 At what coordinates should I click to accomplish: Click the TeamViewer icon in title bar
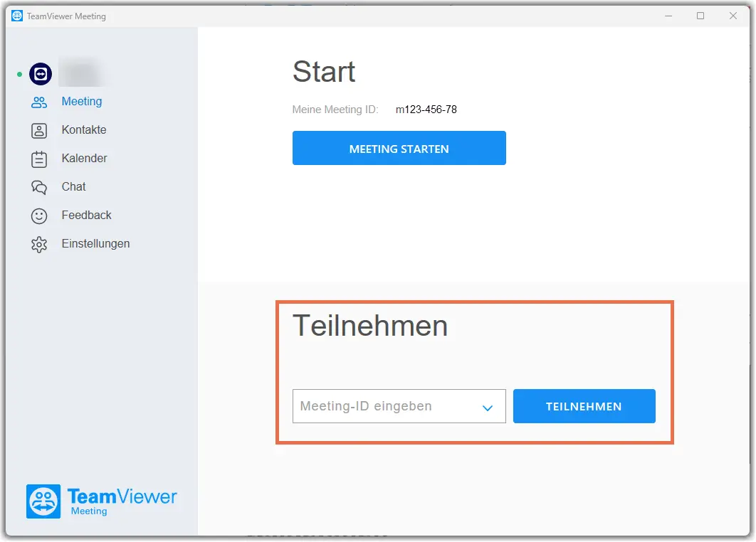(17, 16)
